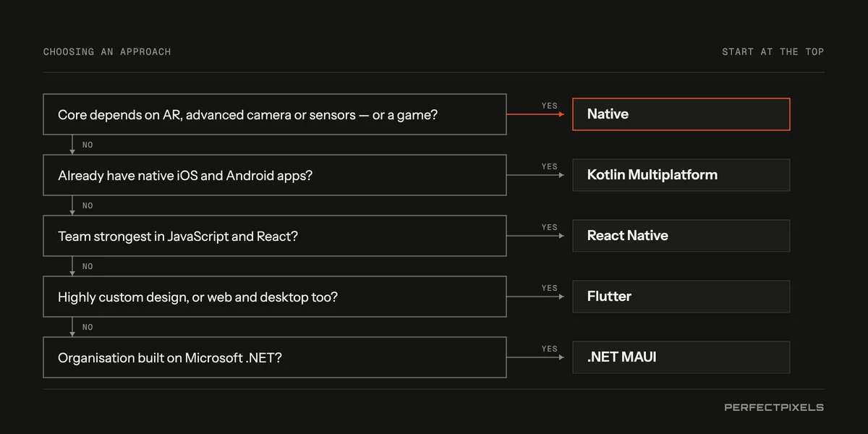Viewport: 868px width, 434px height.
Task: Select the Kotlin Multiplatform result box
Action: coord(681,175)
